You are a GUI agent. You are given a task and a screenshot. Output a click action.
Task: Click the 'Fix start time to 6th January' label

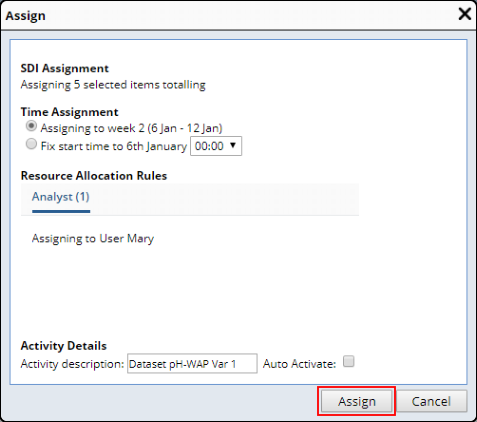(114, 146)
